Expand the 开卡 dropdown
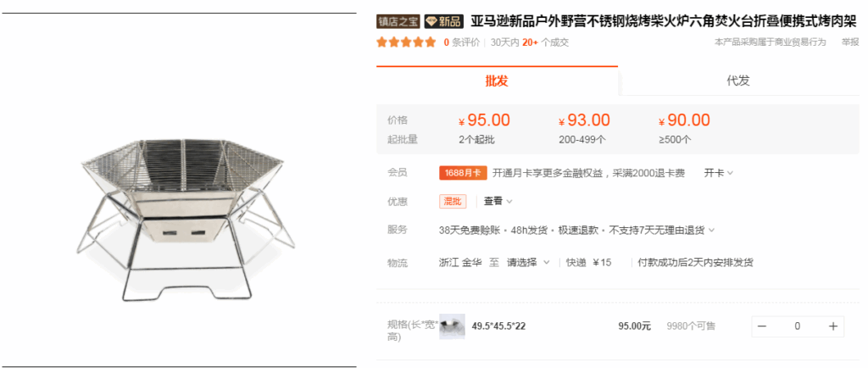868x368 pixels. pyautogui.click(x=719, y=173)
